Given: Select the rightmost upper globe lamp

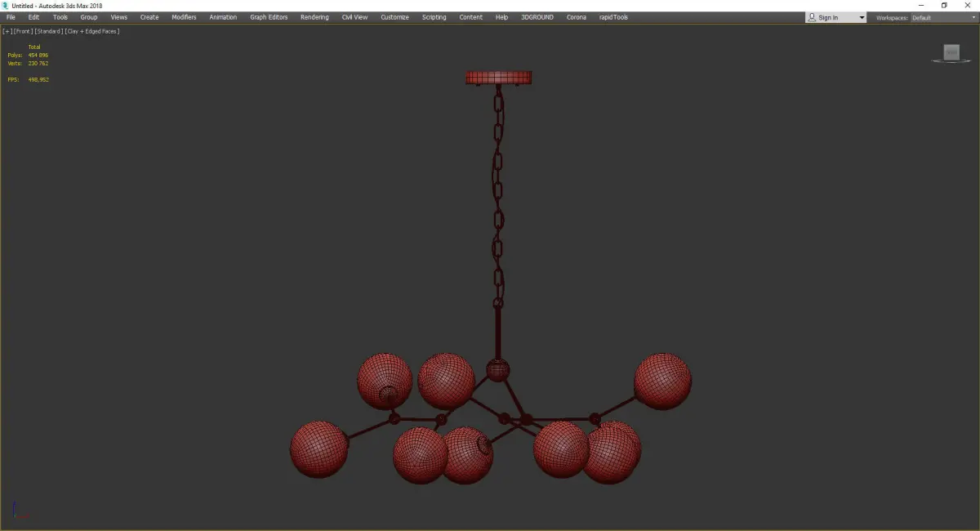Looking at the screenshot, I should [663, 381].
